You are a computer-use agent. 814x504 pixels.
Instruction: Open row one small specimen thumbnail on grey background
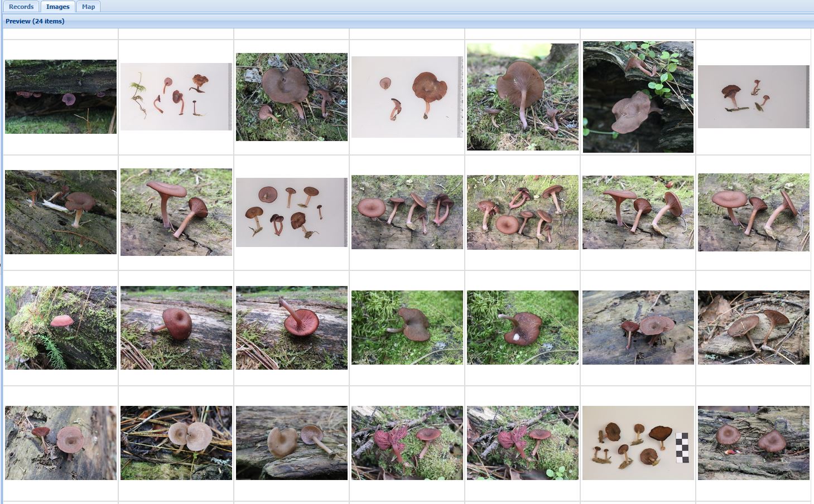754,97
